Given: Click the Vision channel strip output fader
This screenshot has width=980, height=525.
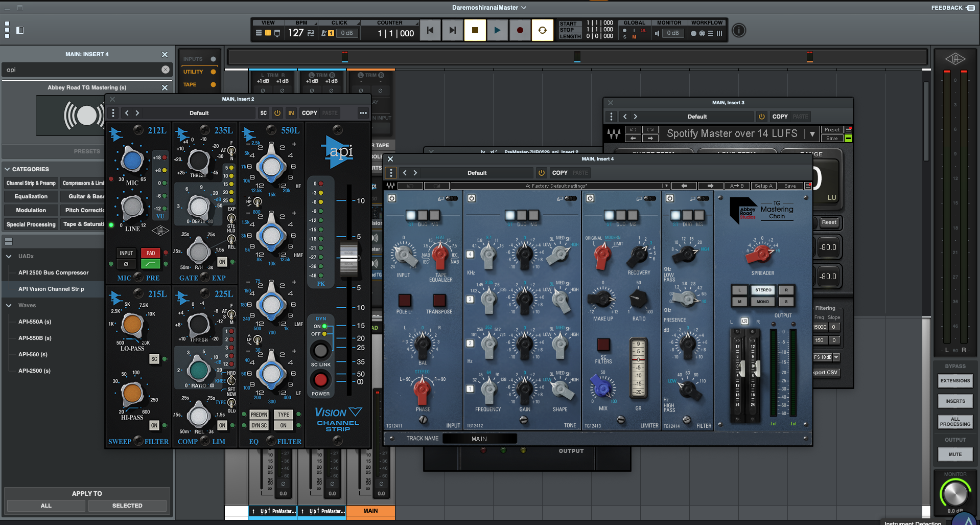Looking at the screenshot, I should click(x=349, y=259).
